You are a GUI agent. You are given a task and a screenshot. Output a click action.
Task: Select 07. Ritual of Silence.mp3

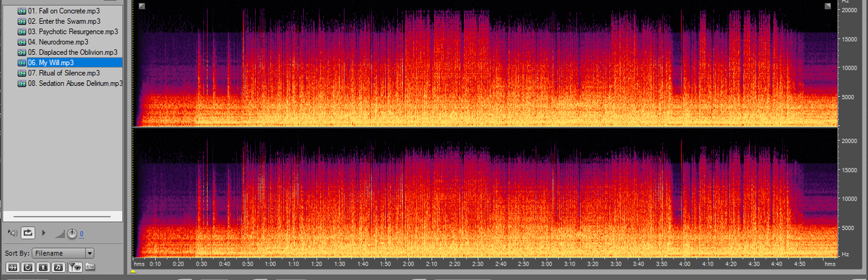[x=64, y=73]
